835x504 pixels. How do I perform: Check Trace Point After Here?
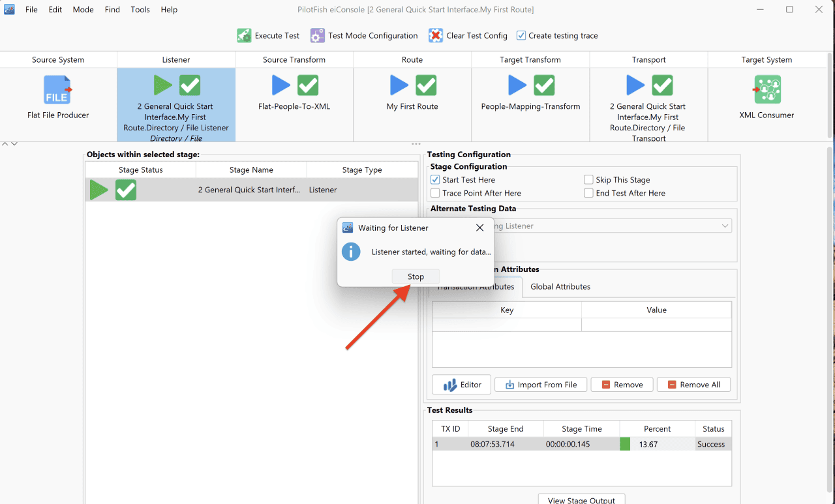click(435, 194)
